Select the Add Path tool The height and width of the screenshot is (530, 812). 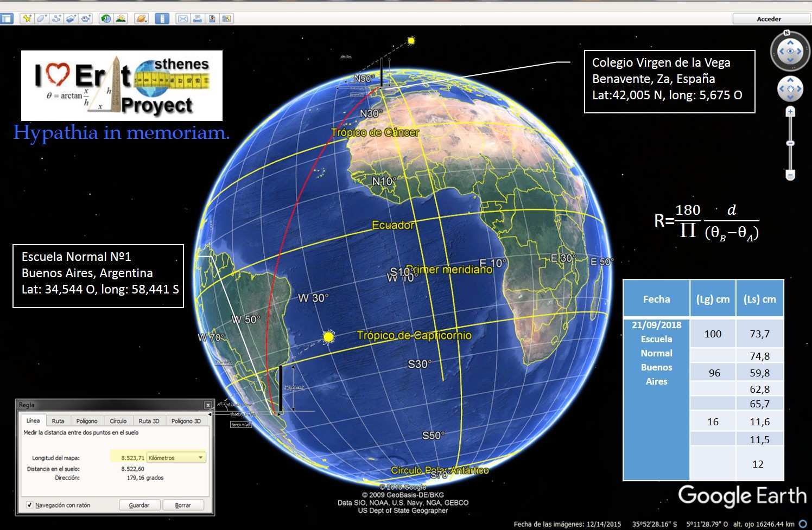coord(56,19)
